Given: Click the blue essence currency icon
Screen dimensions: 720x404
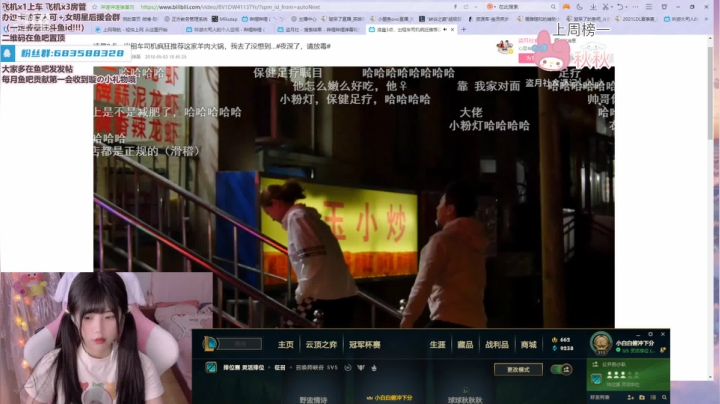Looking at the screenshot, I should pyautogui.click(x=555, y=348).
